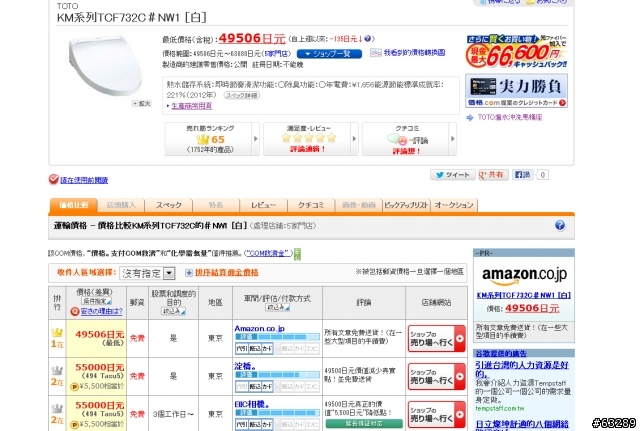Click the amazon.co.jp logo in PR panel
The width and height of the screenshot is (640, 431).
coord(524,275)
